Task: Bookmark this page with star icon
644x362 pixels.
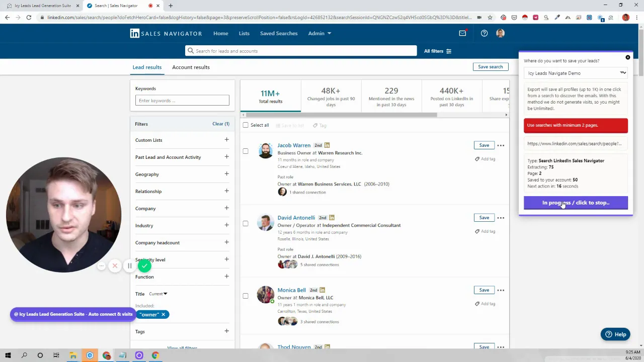Action: 490,17
